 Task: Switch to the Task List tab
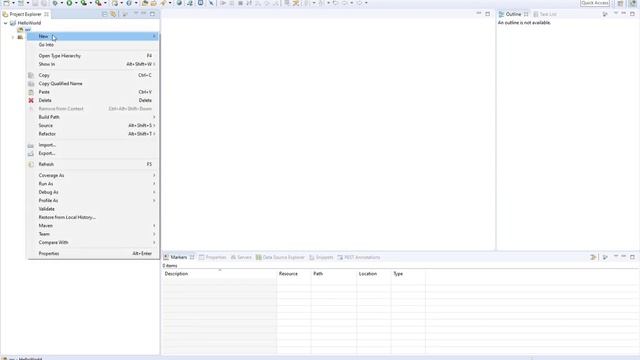click(x=545, y=14)
